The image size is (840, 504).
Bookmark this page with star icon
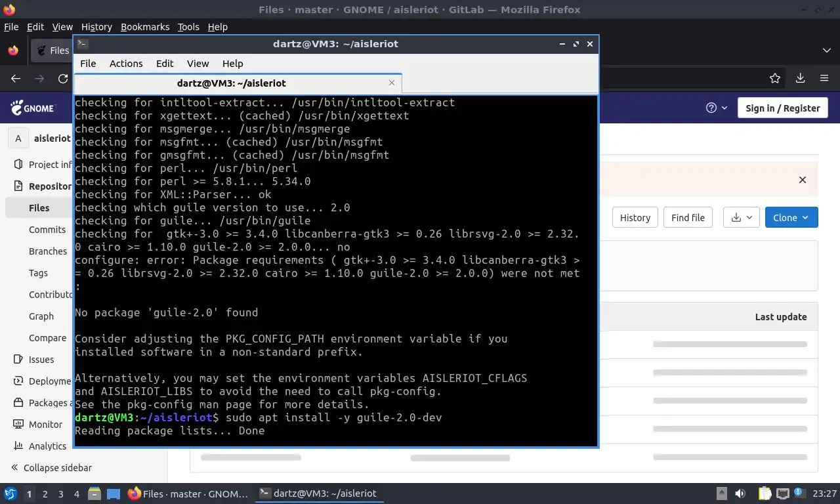(x=775, y=78)
